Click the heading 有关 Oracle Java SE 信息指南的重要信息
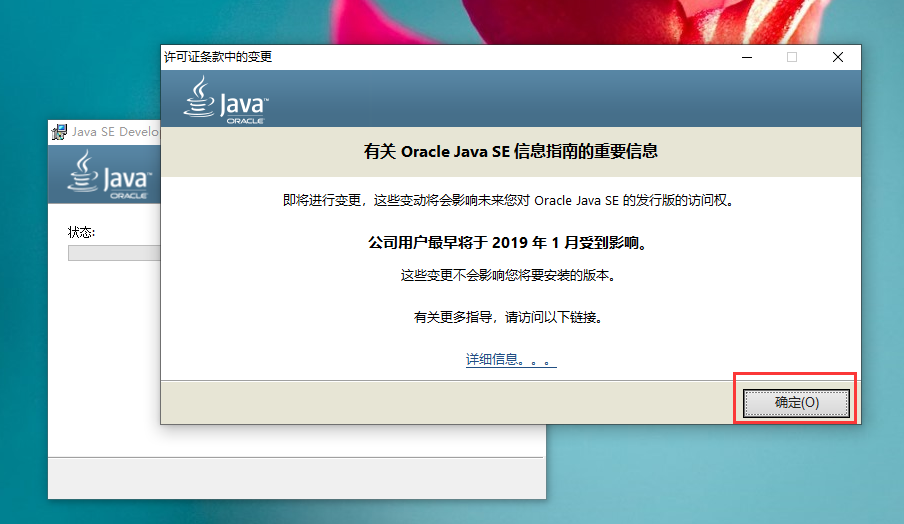The image size is (904, 524). point(511,152)
